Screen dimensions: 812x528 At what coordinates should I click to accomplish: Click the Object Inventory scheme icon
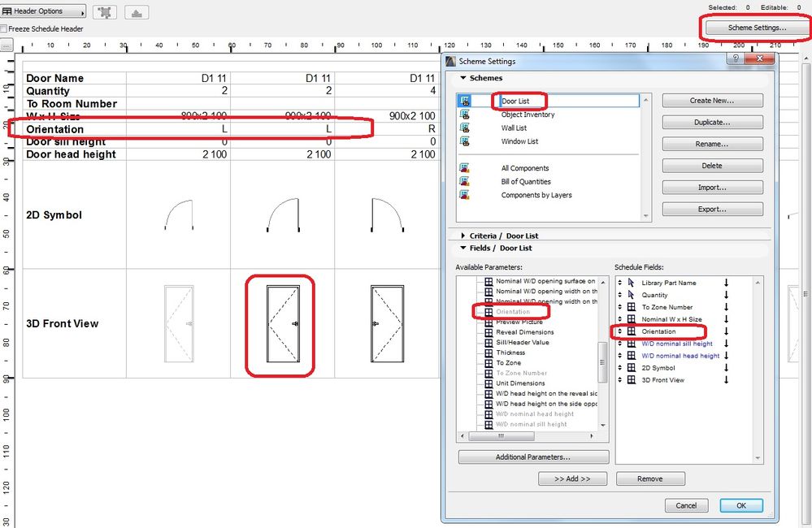[462, 114]
